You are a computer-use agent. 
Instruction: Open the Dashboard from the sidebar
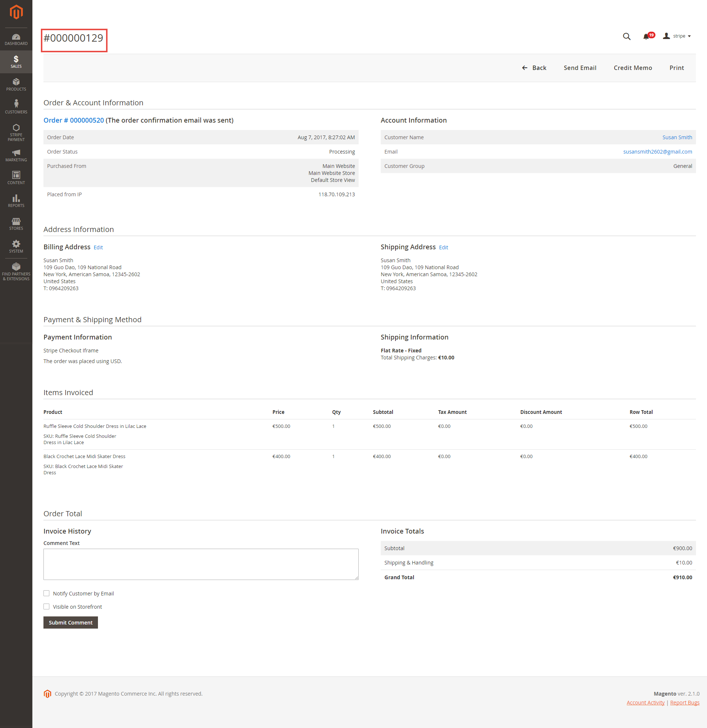tap(16, 39)
